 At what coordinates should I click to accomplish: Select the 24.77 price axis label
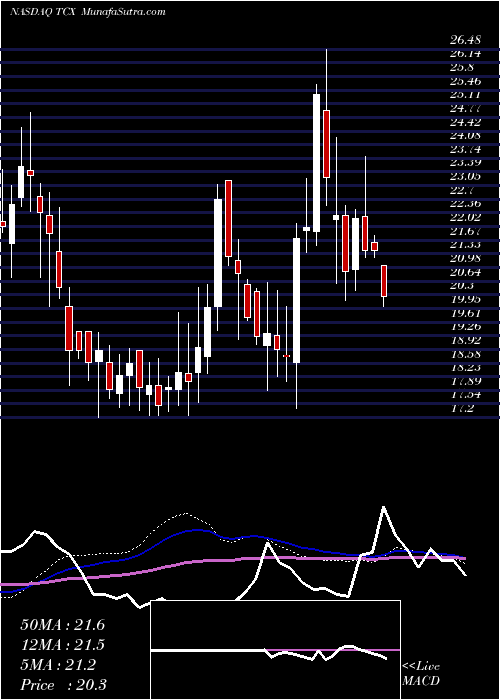(x=465, y=108)
